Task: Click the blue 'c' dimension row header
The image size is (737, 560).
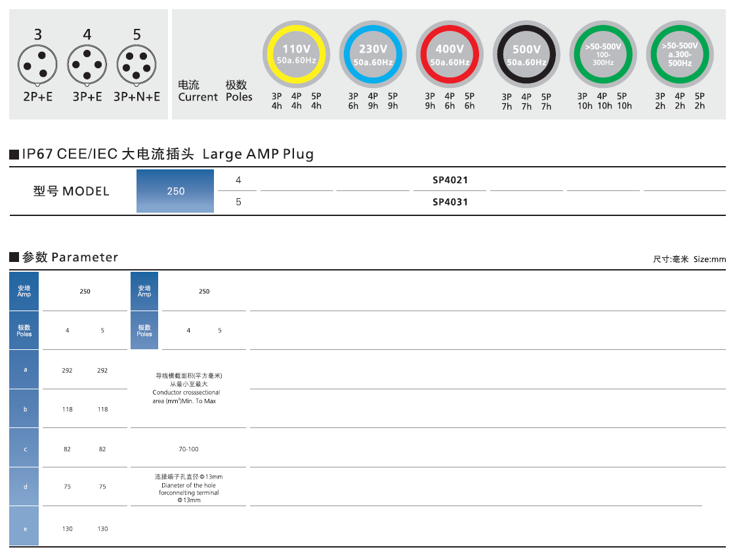Action: [24, 448]
